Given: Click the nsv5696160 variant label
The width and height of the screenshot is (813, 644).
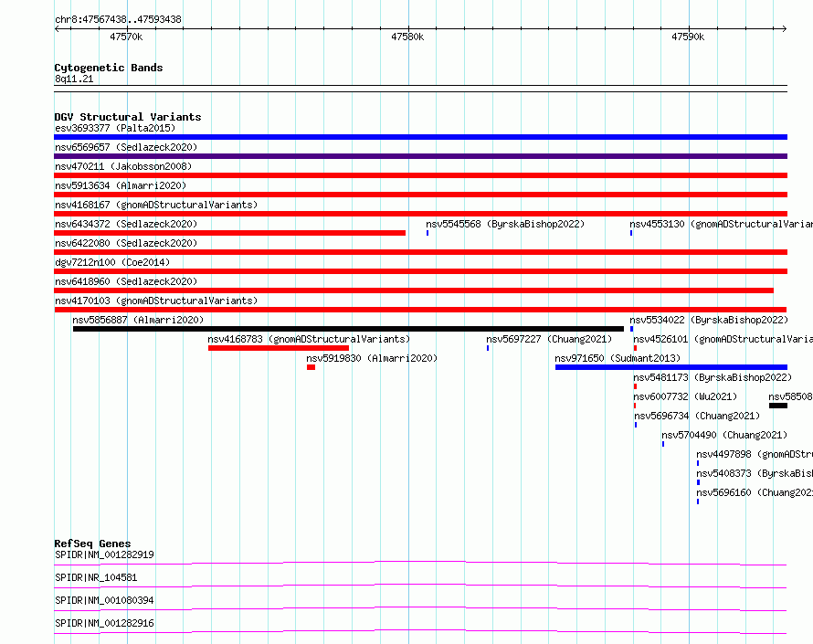Looking at the screenshot, I should 755,492.
